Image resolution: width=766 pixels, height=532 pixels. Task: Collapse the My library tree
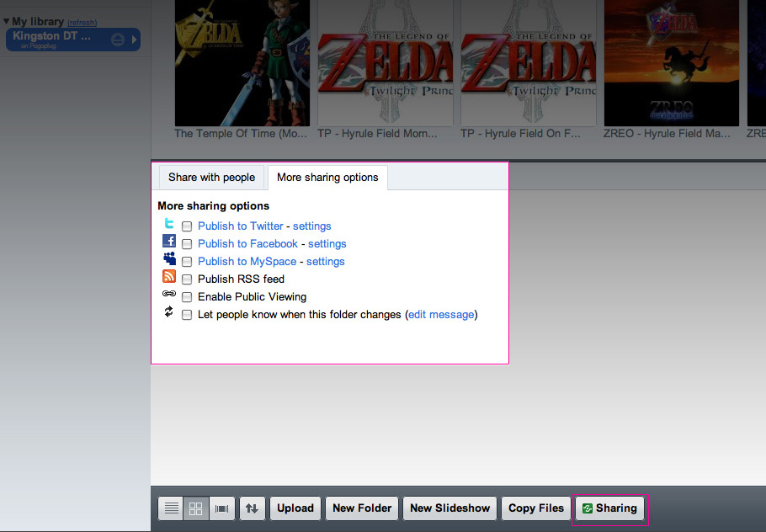[7, 21]
